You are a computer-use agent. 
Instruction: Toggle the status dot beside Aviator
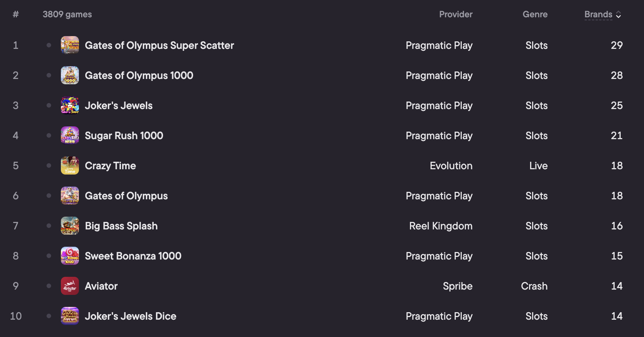pos(49,286)
